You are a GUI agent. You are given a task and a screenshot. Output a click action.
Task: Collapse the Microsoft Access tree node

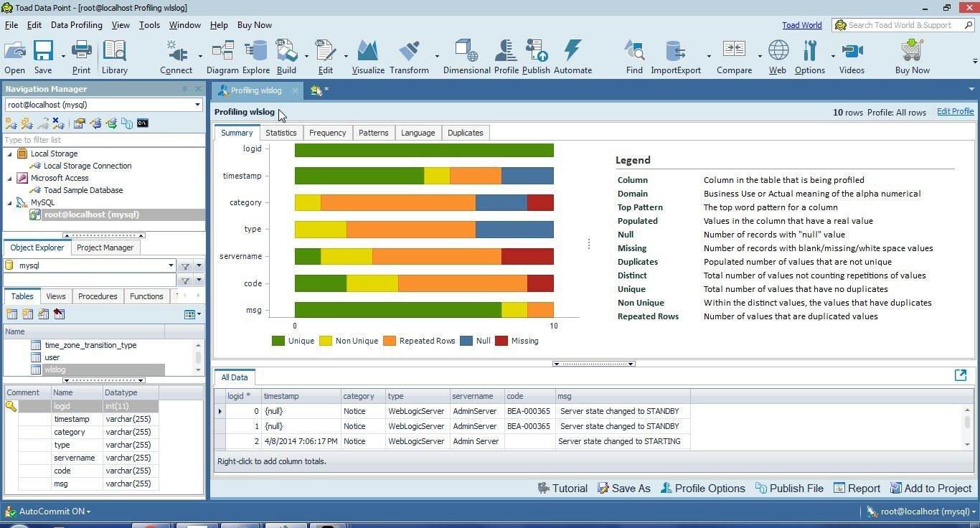point(9,178)
